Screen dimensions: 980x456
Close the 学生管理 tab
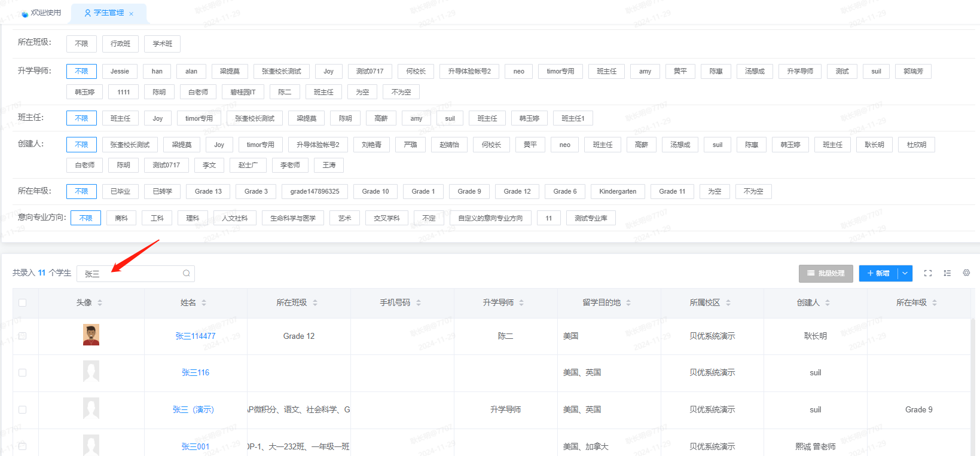point(132,14)
